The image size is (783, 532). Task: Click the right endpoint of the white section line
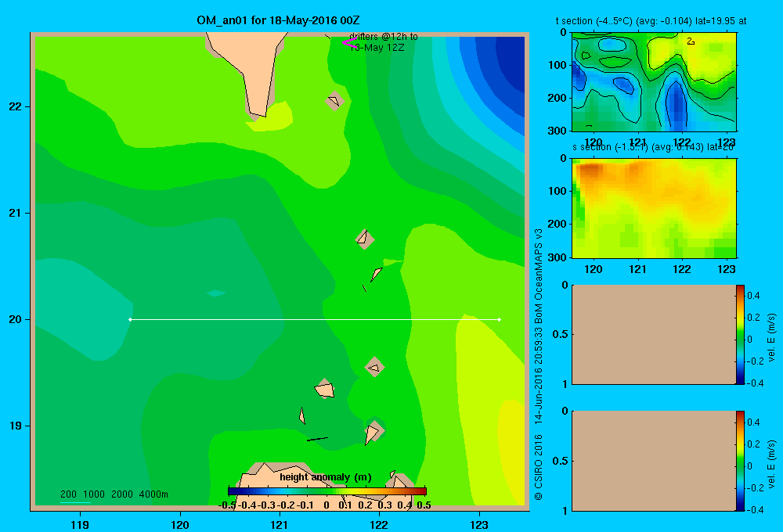point(500,319)
